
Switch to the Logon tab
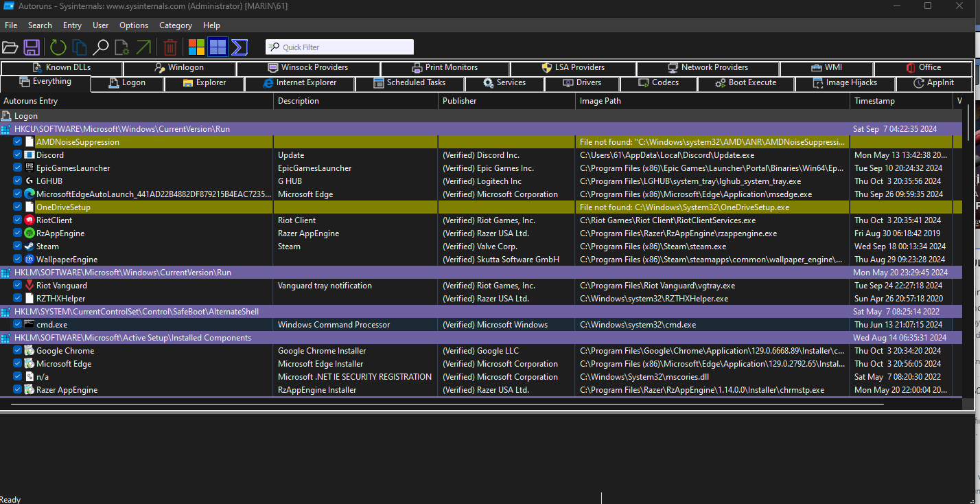point(128,83)
